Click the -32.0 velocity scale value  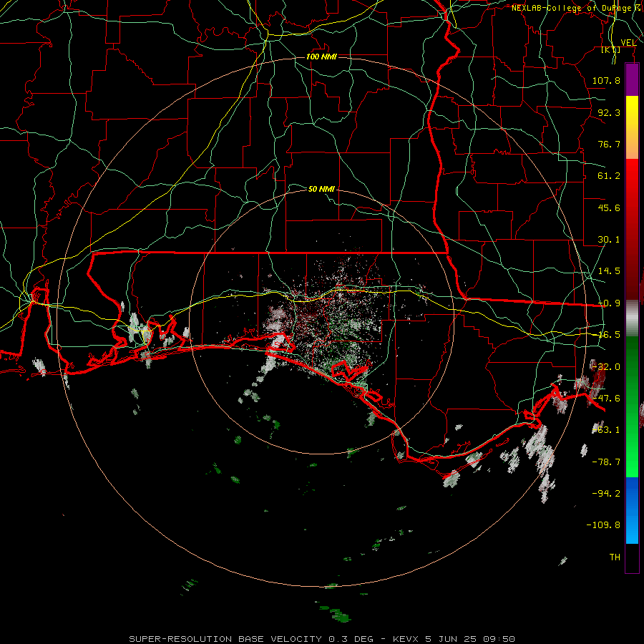[606, 367]
